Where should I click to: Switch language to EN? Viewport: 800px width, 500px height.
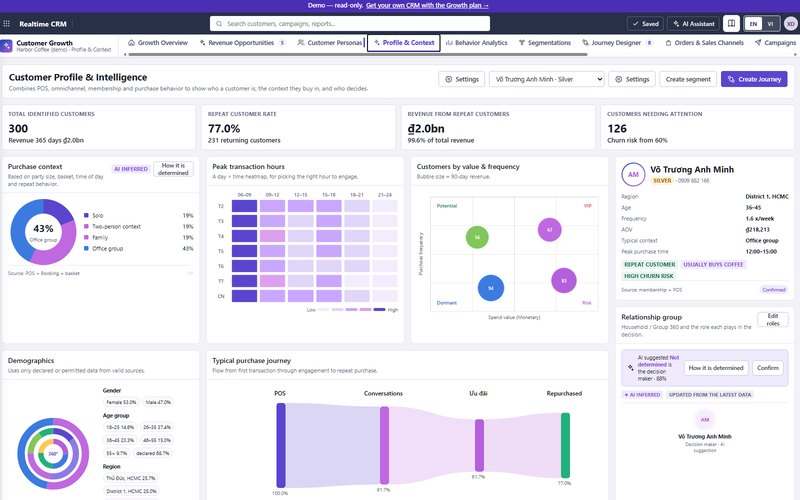click(753, 24)
